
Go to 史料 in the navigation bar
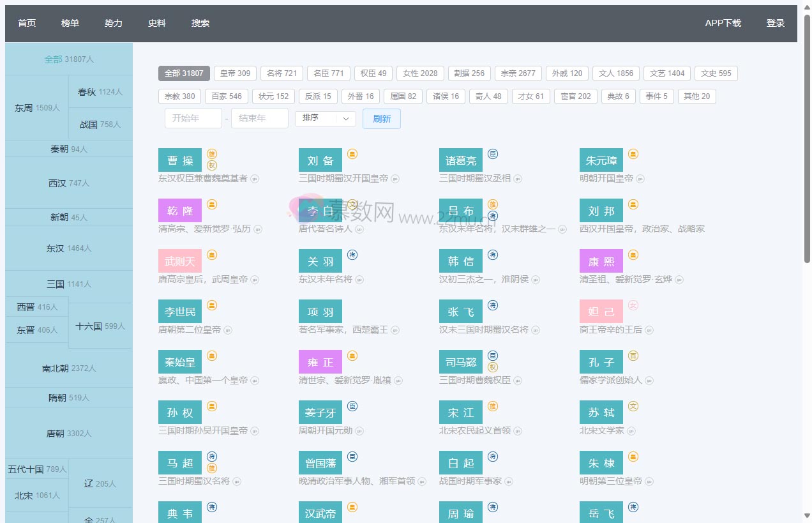(157, 23)
